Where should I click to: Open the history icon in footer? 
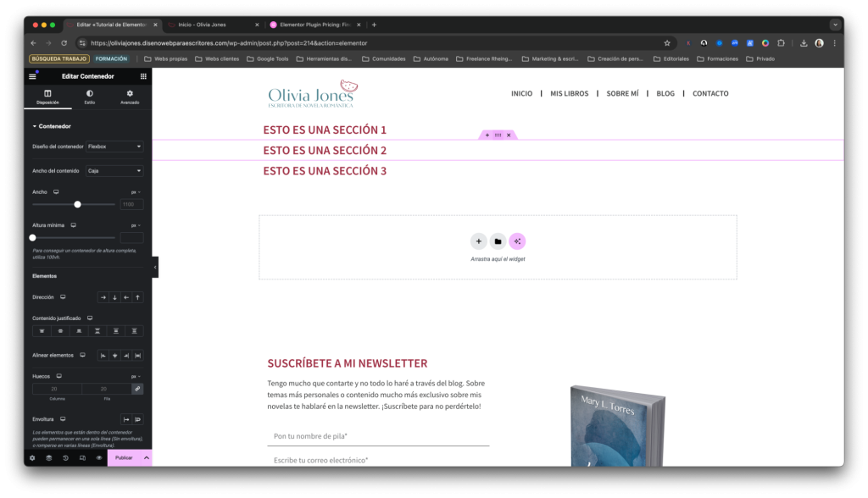65,458
